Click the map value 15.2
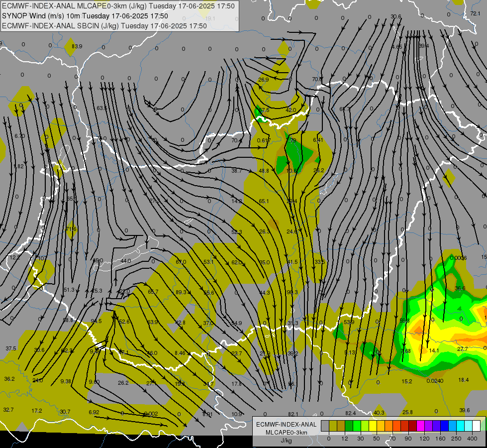 (406, 381)
